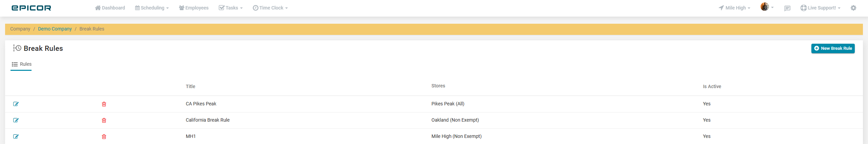Click the Epicor logo
The width and height of the screenshot is (868, 144).
click(x=31, y=8)
